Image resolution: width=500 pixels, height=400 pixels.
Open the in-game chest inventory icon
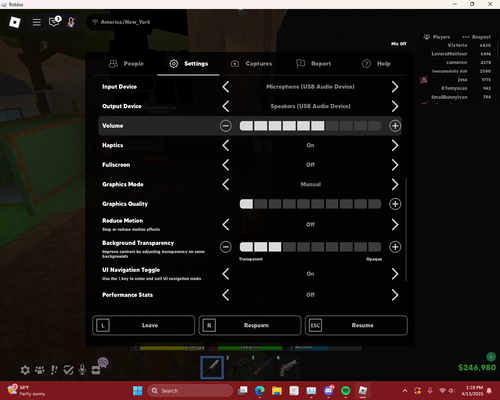[x=96, y=370]
